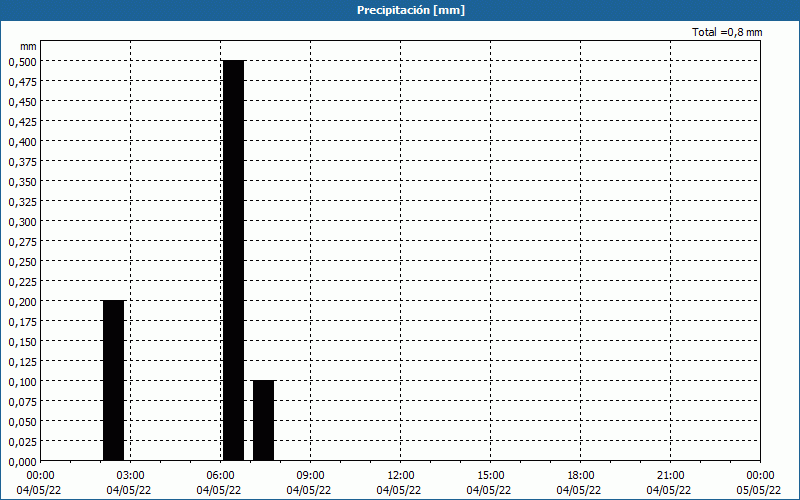Select the 12:00 time label
Viewport: 800px width, 500px height.
(x=401, y=476)
